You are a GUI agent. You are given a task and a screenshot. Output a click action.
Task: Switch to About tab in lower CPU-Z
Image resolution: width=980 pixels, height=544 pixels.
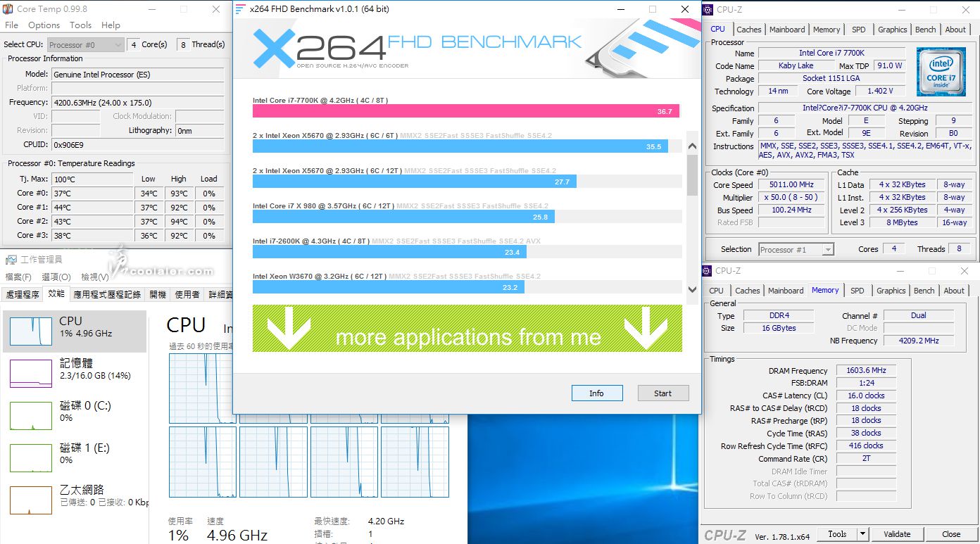click(954, 291)
